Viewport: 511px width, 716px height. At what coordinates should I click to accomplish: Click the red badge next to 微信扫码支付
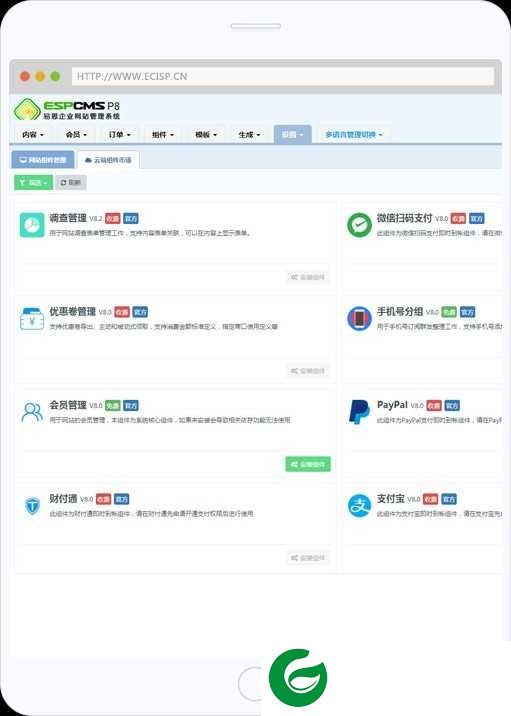click(458, 219)
